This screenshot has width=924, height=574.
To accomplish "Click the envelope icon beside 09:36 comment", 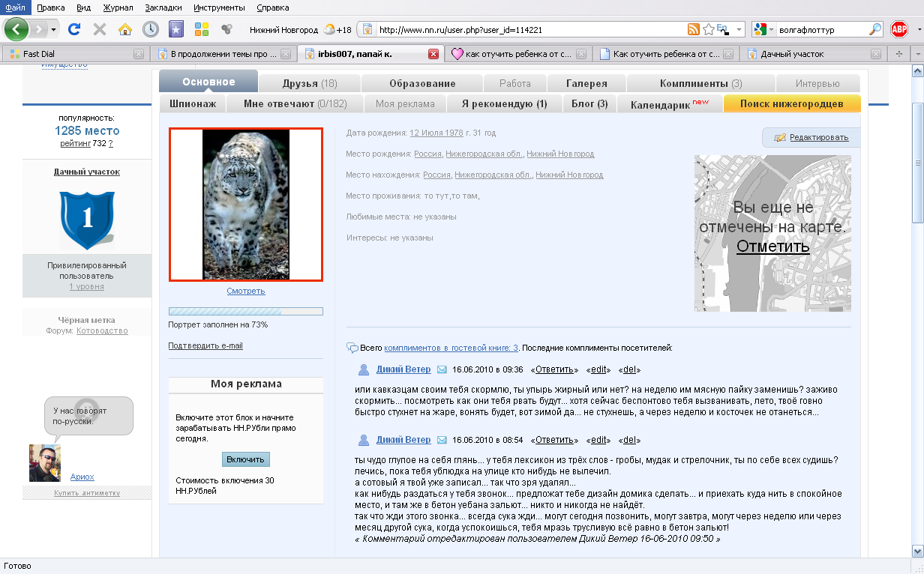I will 442,369.
